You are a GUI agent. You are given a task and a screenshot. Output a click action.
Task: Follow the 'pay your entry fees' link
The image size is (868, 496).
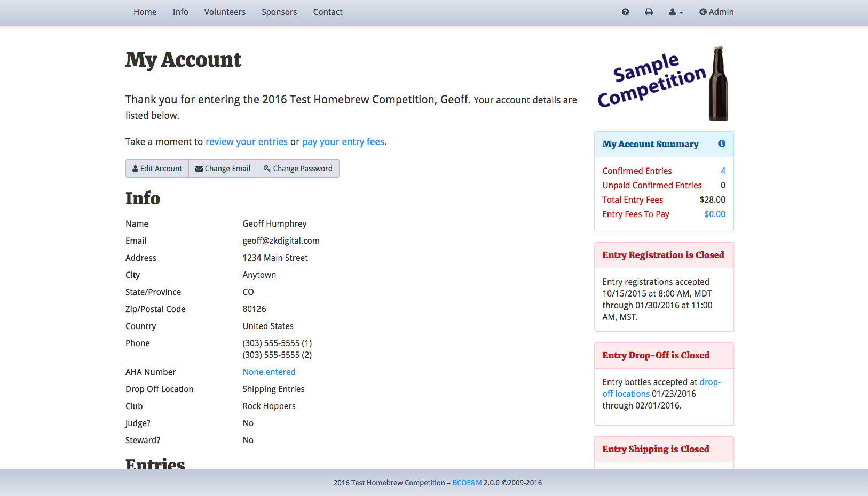pyautogui.click(x=343, y=141)
